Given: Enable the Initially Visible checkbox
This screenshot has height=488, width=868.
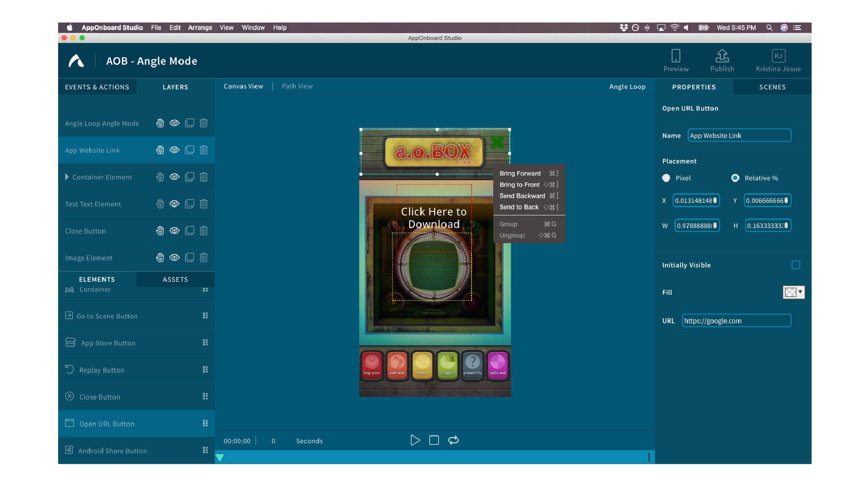Looking at the screenshot, I should coord(796,265).
